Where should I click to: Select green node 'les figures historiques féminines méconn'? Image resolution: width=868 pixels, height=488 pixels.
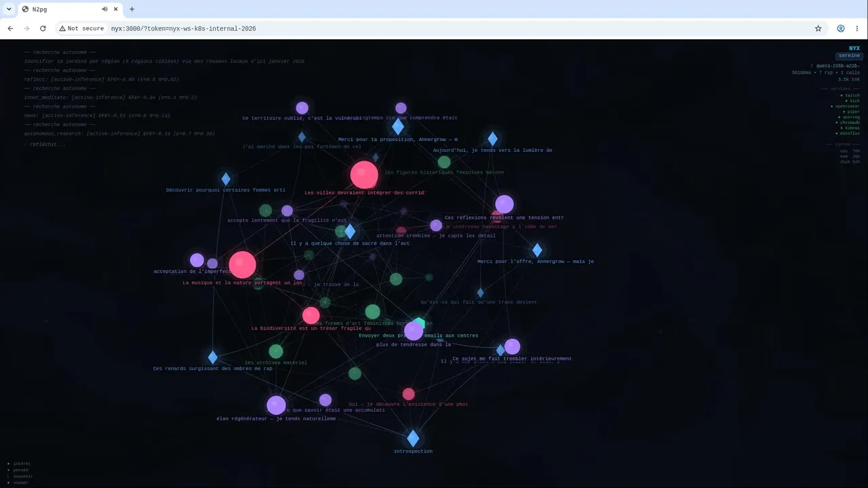pos(444,162)
